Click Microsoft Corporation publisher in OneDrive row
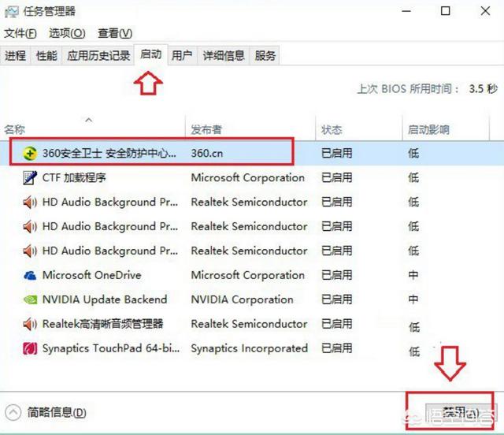The width and height of the screenshot is (504, 435). (x=248, y=275)
